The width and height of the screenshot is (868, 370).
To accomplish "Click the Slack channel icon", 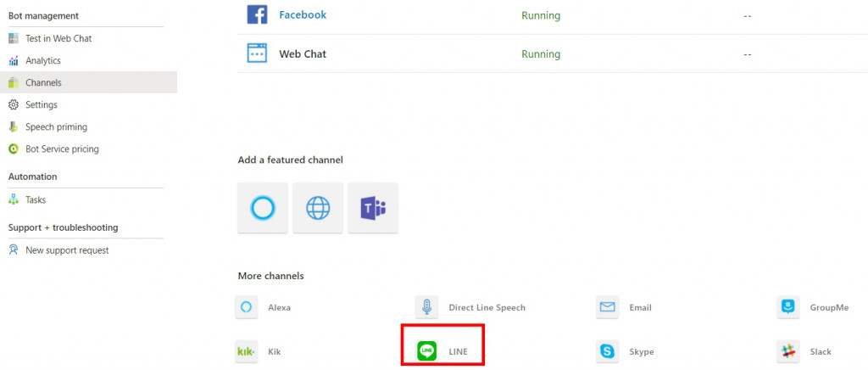I will tap(788, 351).
